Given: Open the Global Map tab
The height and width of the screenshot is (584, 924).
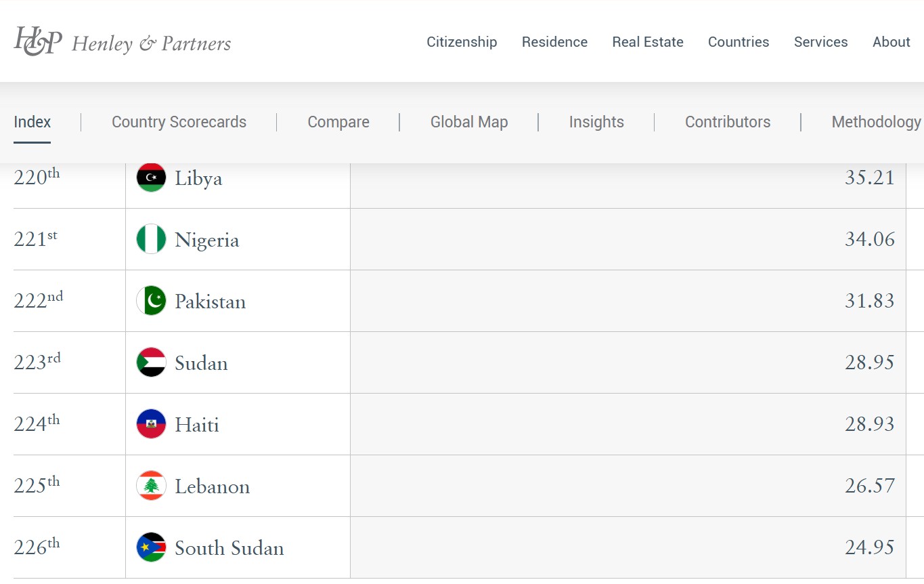Looking at the screenshot, I should pos(469,122).
